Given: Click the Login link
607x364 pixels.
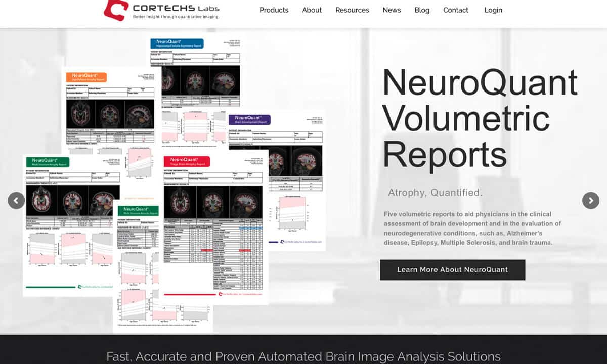Looking at the screenshot, I should (x=493, y=10).
